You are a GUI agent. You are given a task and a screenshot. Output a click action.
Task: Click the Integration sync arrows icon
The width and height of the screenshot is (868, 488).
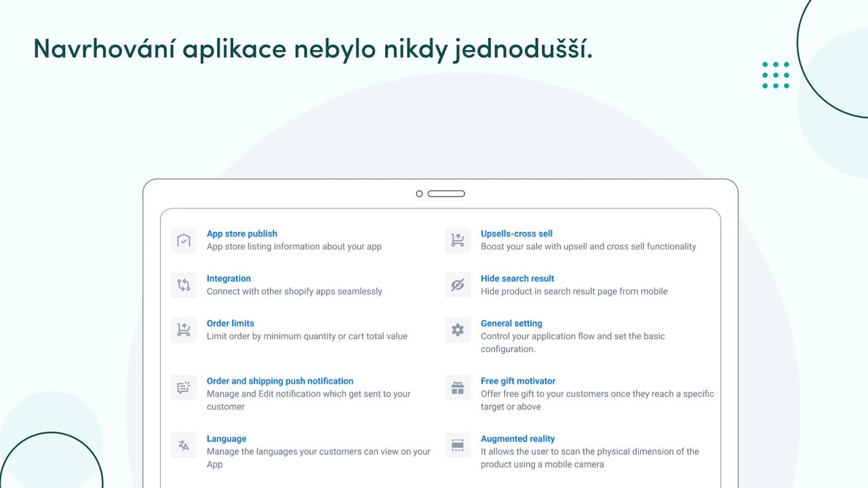pyautogui.click(x=184, y=285)
